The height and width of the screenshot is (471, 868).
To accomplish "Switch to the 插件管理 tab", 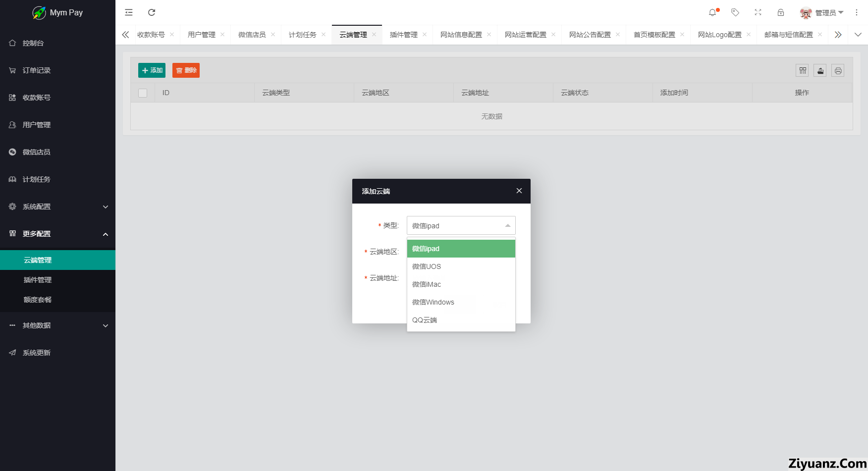I will click(403, 35).
